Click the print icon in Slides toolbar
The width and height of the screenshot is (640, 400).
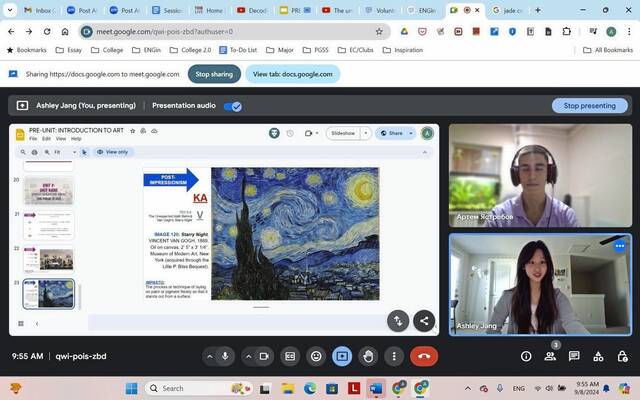coord(35,152)
